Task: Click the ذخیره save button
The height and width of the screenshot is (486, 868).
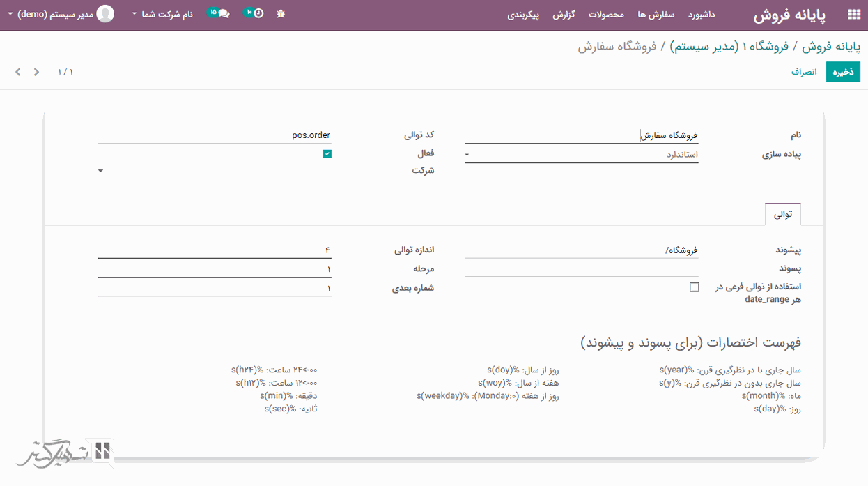Action: click(x=843, y=72)
